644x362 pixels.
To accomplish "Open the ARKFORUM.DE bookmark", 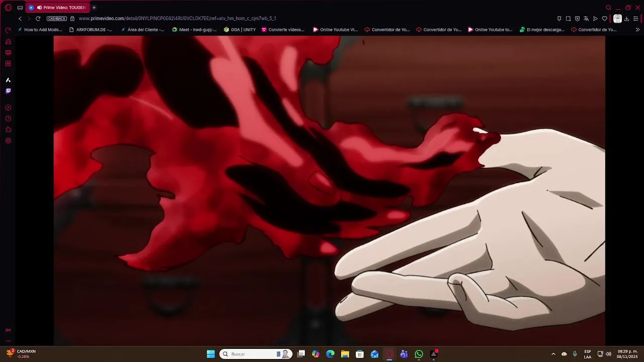I will point(91,30).
